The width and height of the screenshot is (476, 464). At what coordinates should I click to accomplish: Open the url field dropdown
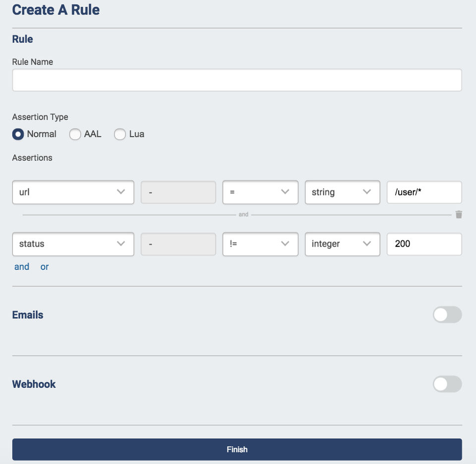tap(73, 192)
